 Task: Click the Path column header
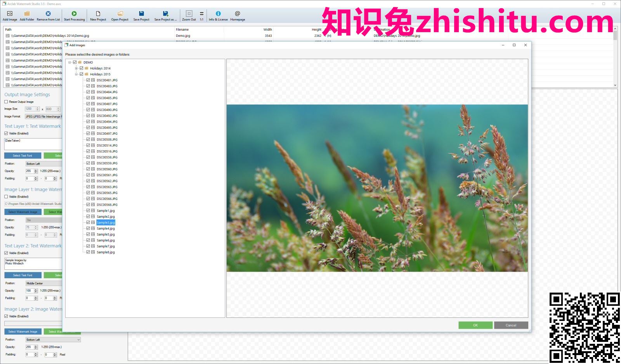point(8,29)
